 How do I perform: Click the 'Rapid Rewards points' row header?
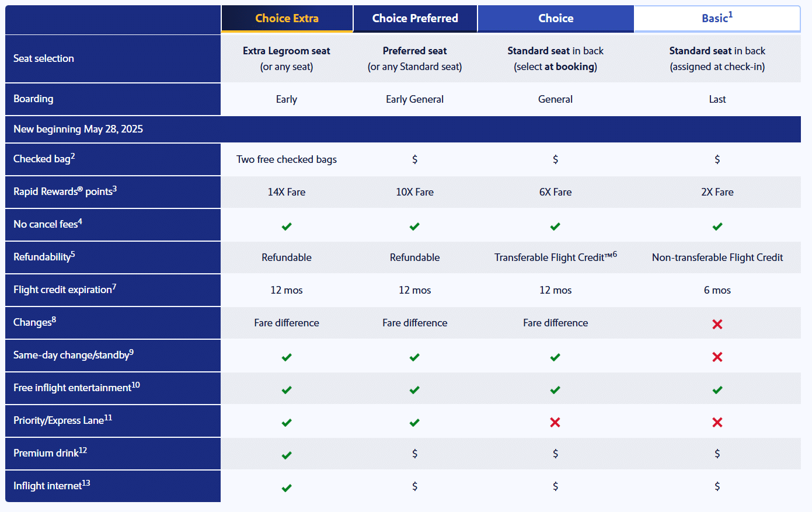point(113,191)
